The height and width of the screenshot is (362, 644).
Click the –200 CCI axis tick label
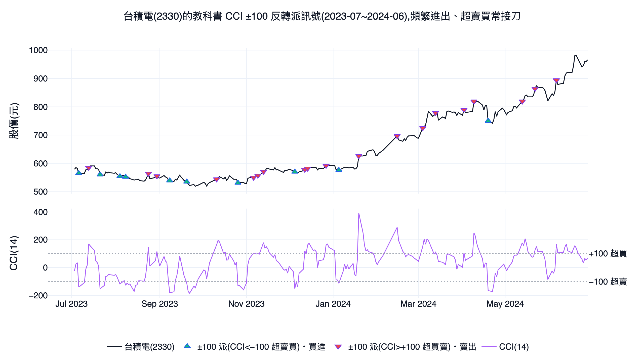(38, 296)
